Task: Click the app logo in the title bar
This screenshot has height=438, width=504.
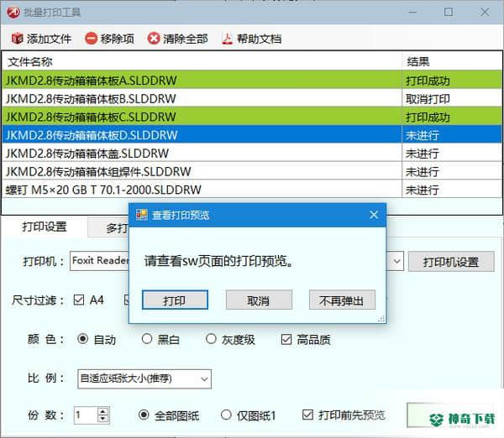Action: click(13, 13)
